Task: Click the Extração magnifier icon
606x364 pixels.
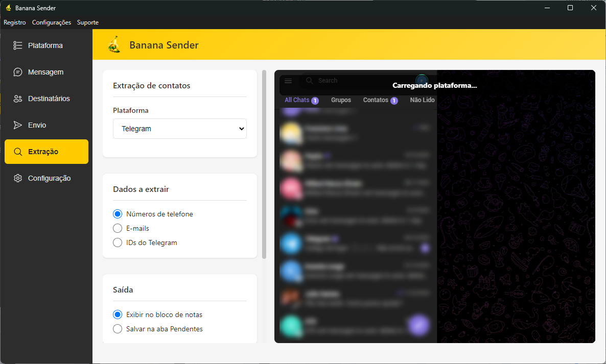Action: coord(18,152)
